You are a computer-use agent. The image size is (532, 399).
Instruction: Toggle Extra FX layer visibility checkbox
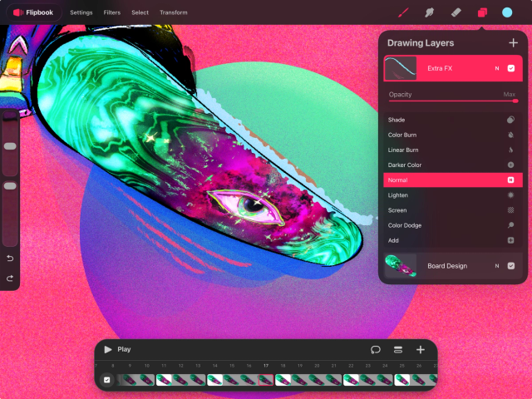pyautogui.click(x=511, y=68)
